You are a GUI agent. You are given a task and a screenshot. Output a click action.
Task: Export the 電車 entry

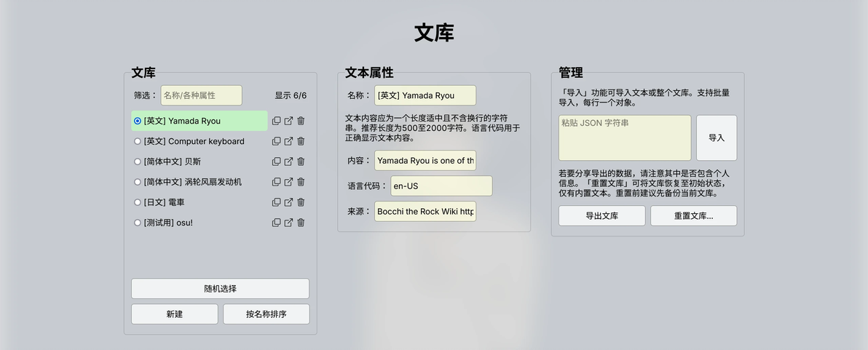click(288, 202)
